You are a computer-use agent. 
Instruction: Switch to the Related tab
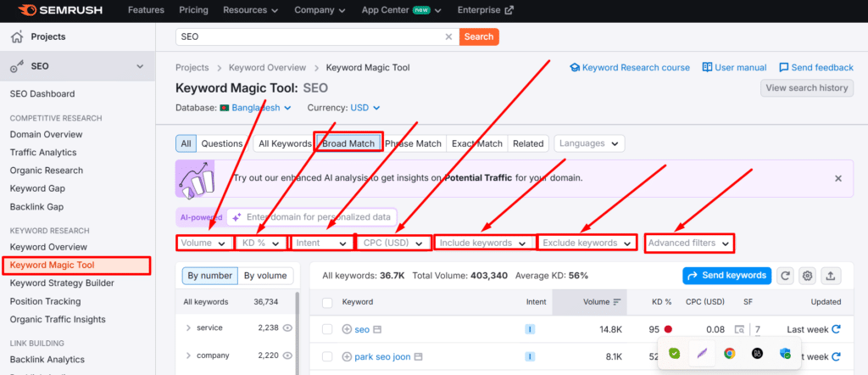pyautogui.click(x=528, y=143)
